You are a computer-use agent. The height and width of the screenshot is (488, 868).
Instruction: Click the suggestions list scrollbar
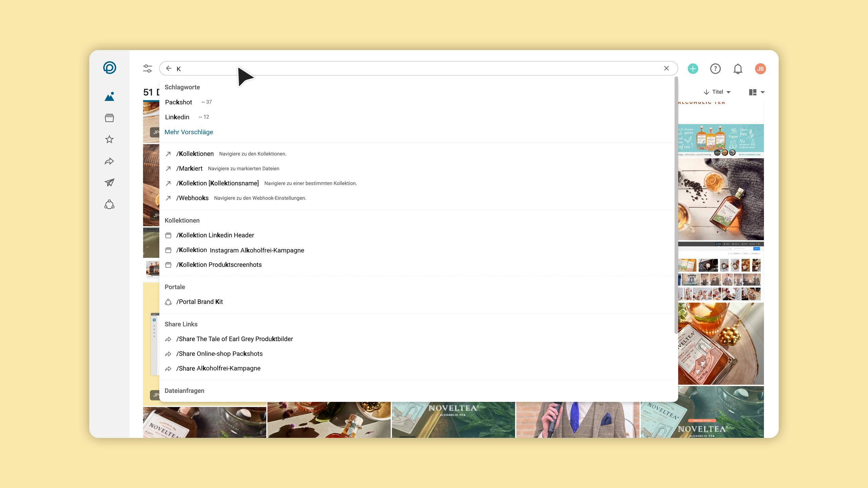[x=676, y=203]
